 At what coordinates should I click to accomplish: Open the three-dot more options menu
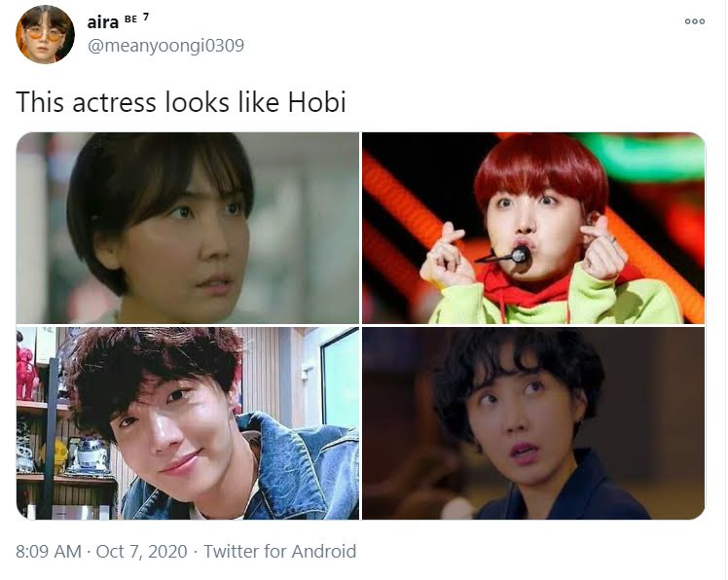(x=695, y=21)
